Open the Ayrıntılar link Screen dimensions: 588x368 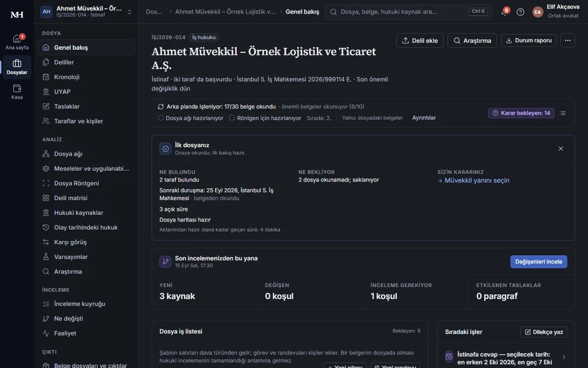(424, 118)
